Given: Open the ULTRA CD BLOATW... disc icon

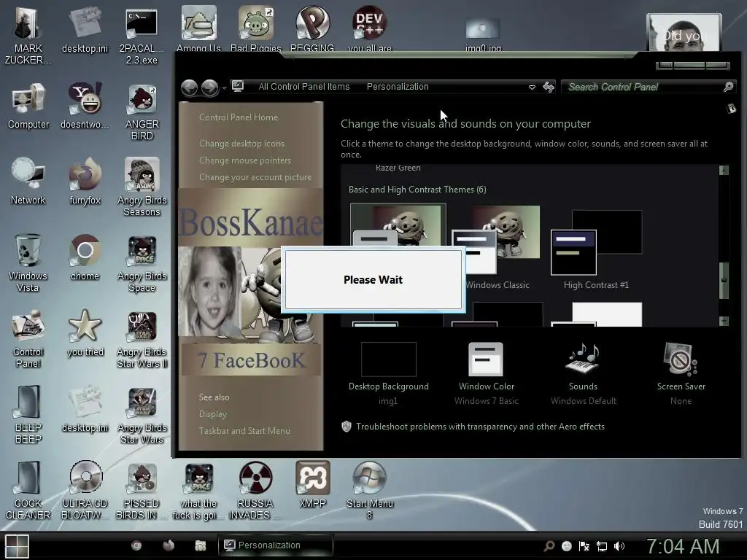Looking at the screenshot, I should (x=85, y=491).
